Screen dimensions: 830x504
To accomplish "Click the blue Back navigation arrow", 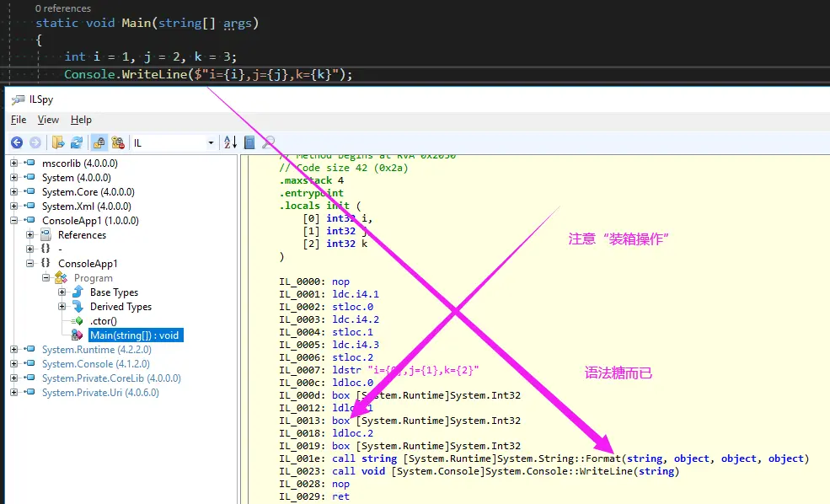I will click(x=17, y=142).
